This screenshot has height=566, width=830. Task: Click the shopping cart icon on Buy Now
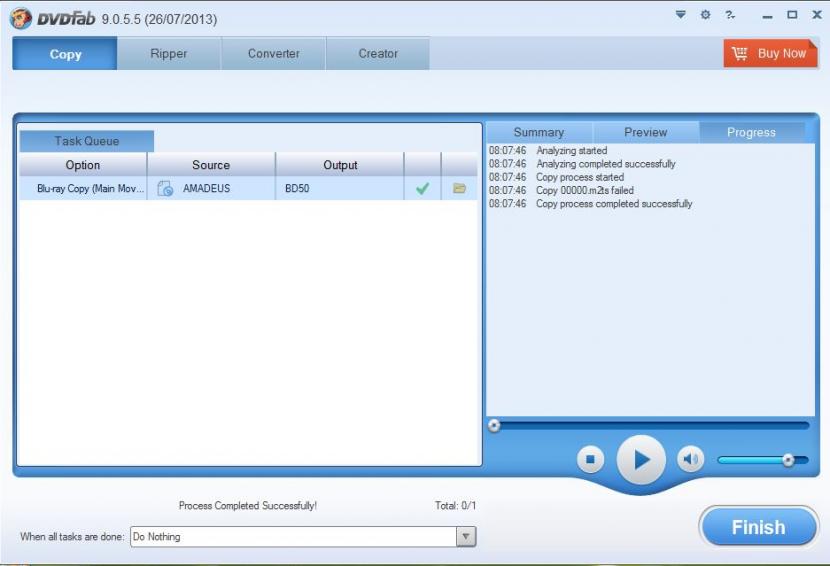pos(739,53)
